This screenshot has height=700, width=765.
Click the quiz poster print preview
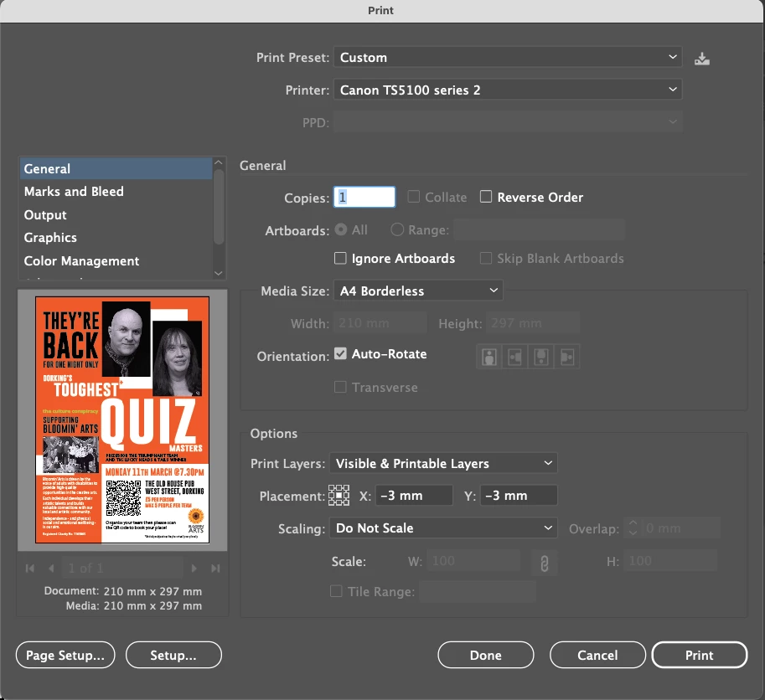[122, 419]
